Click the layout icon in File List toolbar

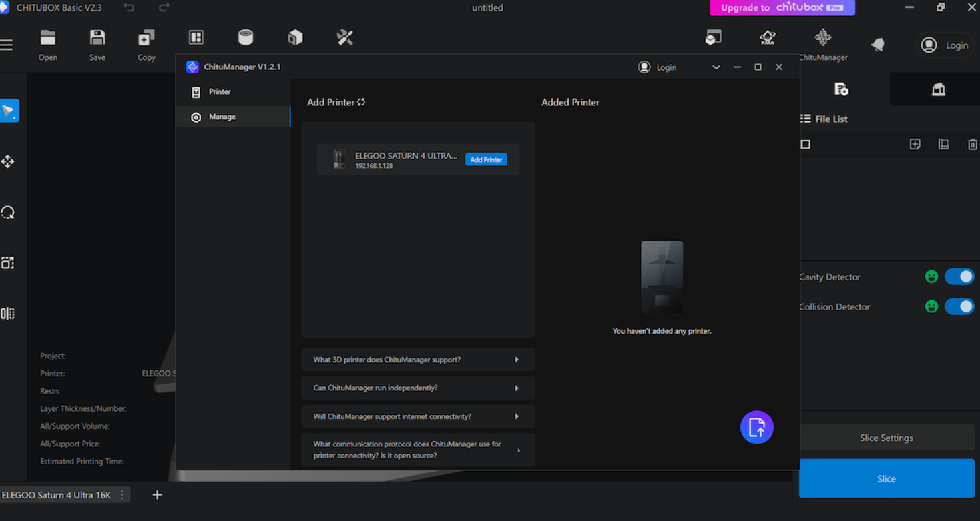[943, 144]
